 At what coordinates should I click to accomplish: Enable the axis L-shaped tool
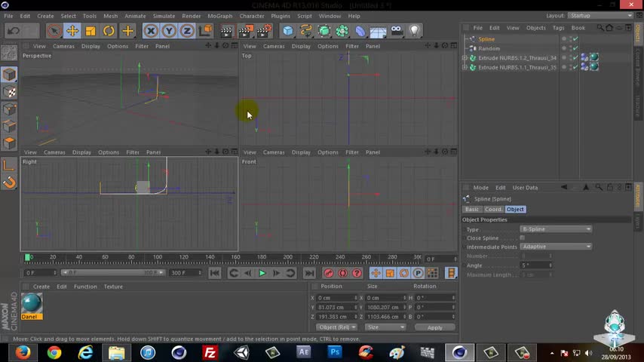point(9,165)
